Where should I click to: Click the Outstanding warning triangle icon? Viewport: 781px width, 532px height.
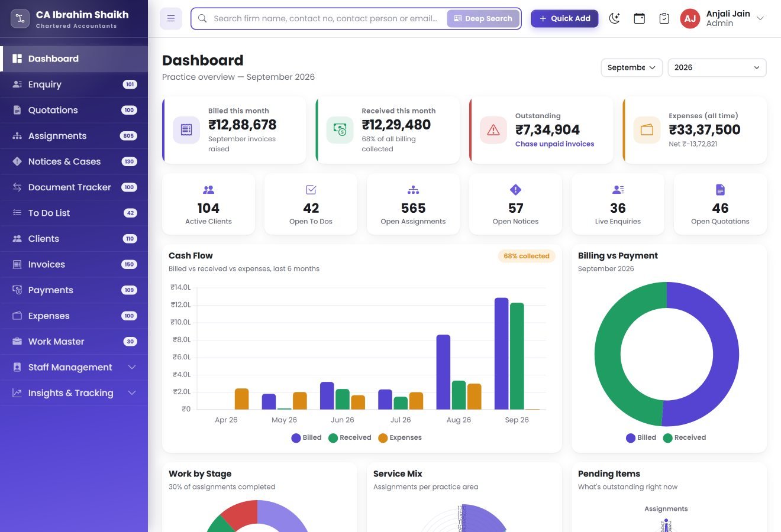tap(493, 130)
